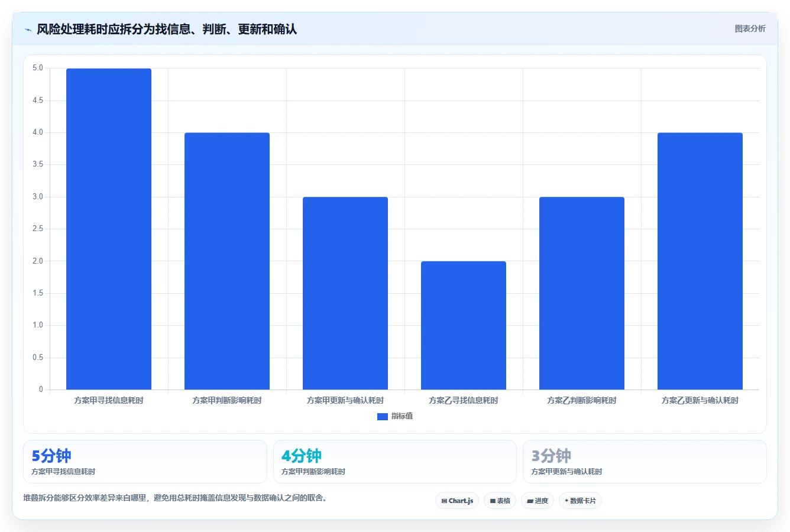Click the 进度 tag chip
This screenshot has width=790, height=532.
(538, 501)
